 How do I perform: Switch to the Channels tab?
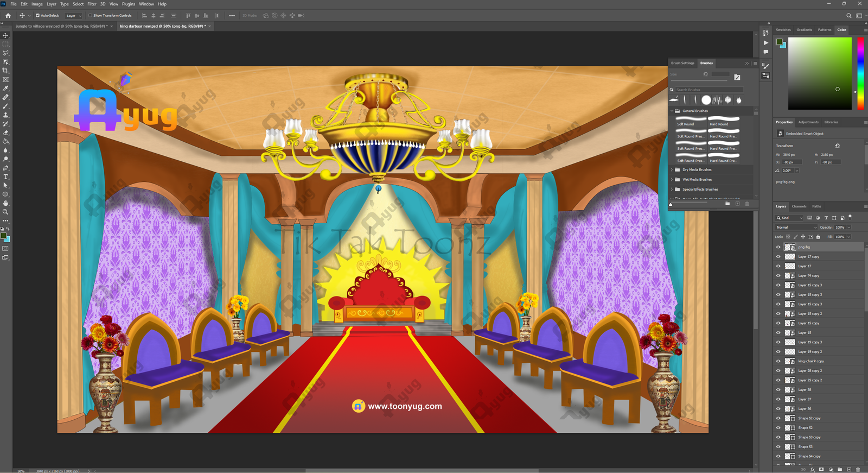799,206
